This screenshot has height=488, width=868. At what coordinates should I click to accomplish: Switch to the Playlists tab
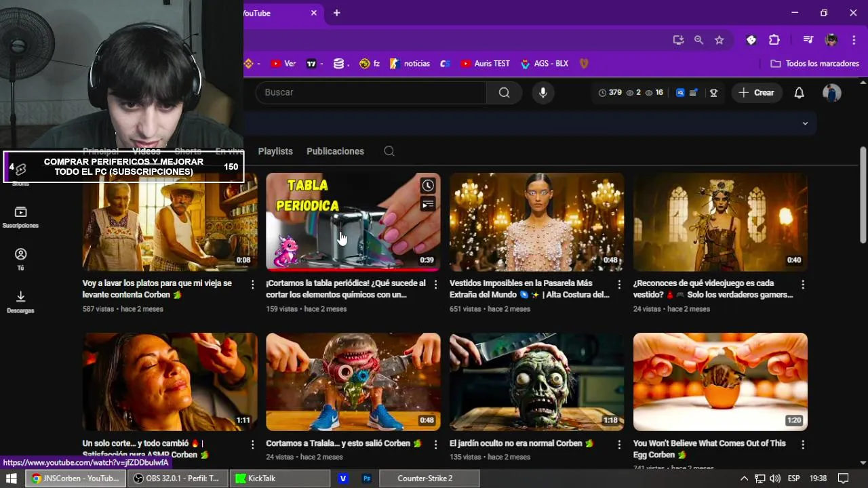[275, 151]
